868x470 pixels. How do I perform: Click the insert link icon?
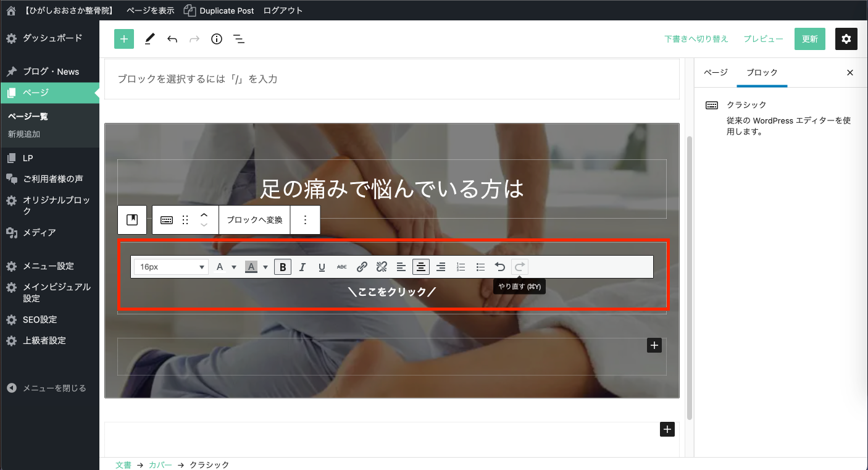click(x=362, y=267)
